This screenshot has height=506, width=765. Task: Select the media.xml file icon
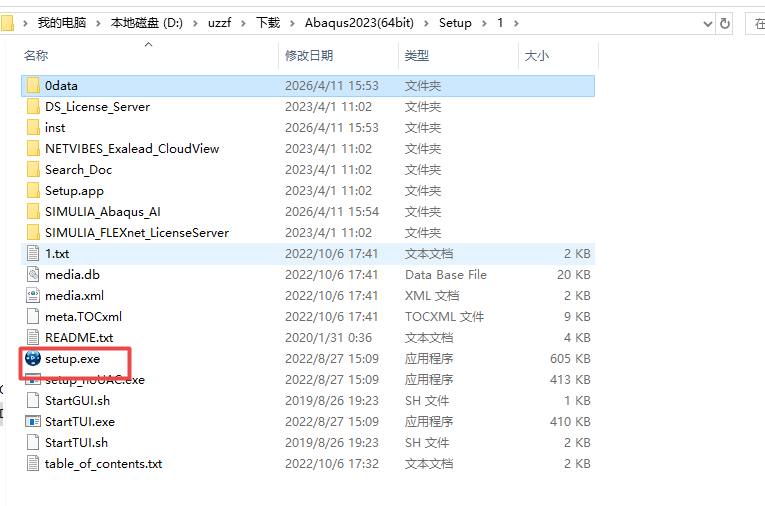32,295
